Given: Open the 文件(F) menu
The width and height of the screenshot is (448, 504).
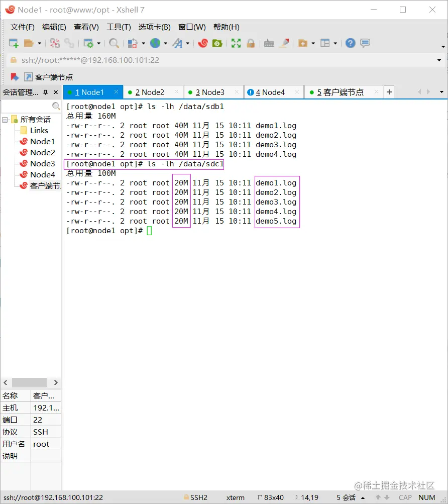Looking at the screenshot, I should (23, 27).
